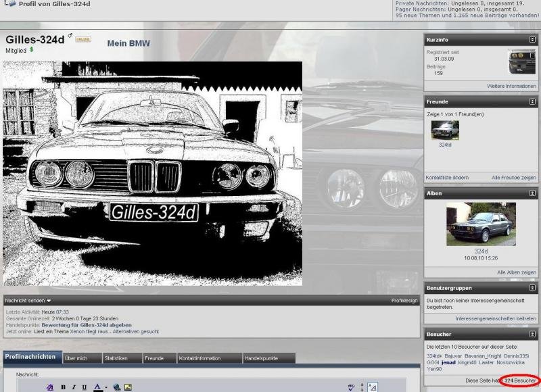
Task: Apply underline in the message editor
Action: click(x=83, y=387)
